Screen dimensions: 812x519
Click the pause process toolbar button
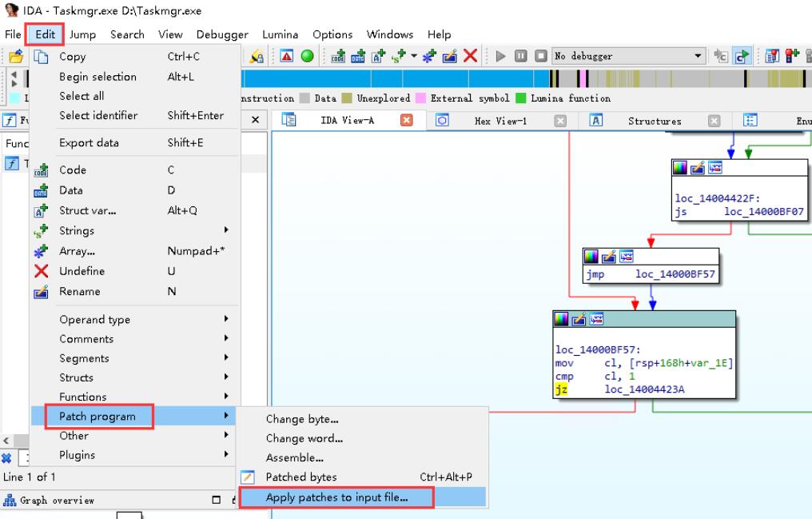click(521, 56)
